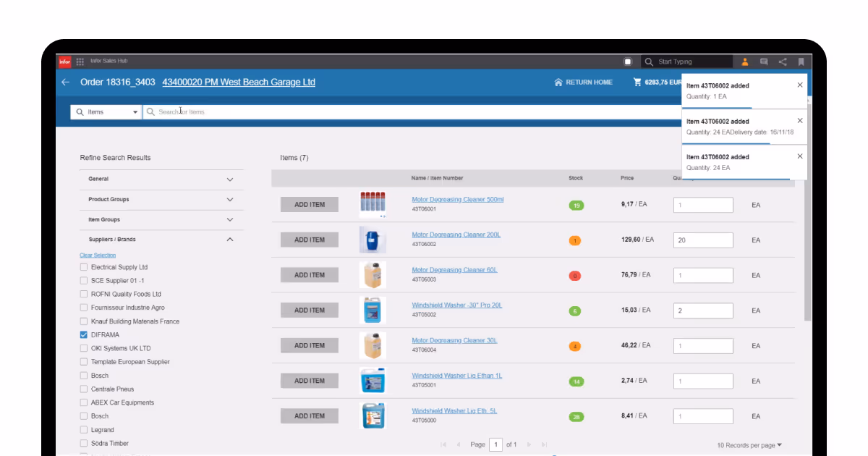Screen dimensions: 868x456
Task: Dismiss the Item 43T06002 added notification
Action: pos(799,85)
